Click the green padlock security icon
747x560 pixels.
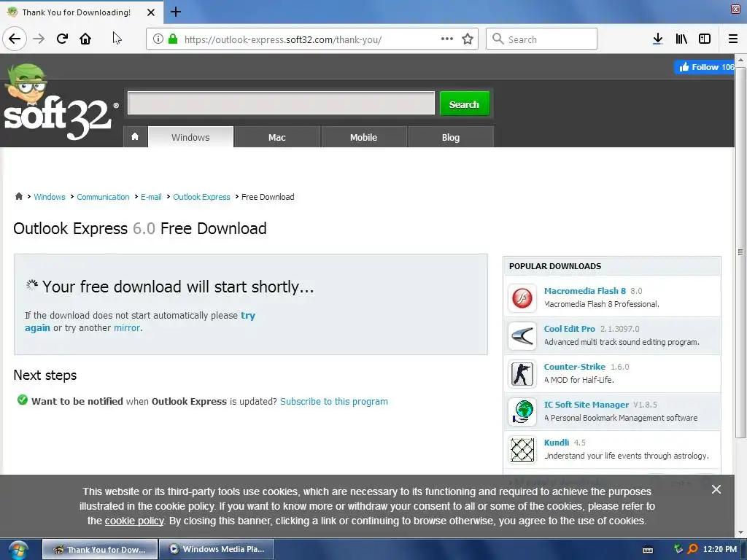point(173,39)
